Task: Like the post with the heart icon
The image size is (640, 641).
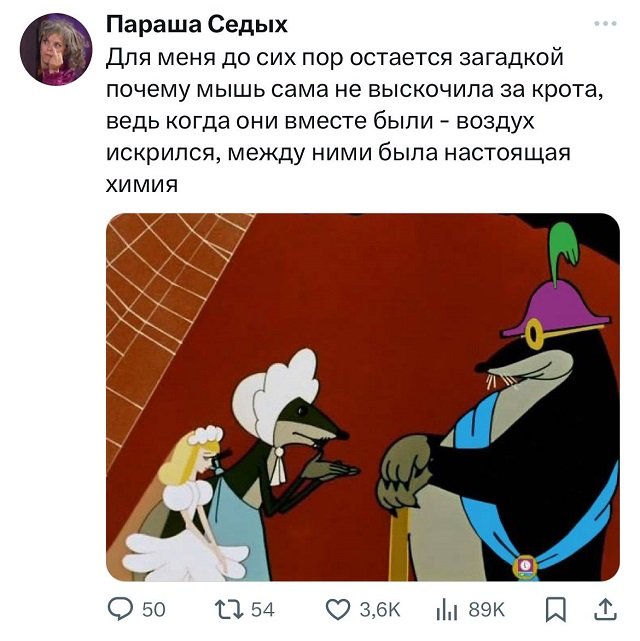Action: coord(338,610)
